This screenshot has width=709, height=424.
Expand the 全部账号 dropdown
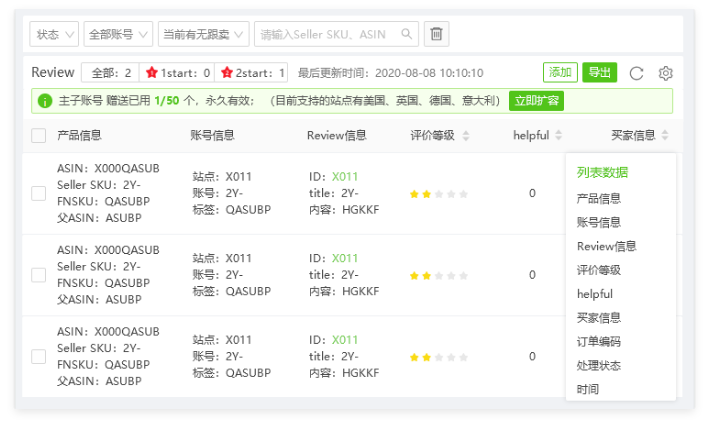(x=118, y=34)
